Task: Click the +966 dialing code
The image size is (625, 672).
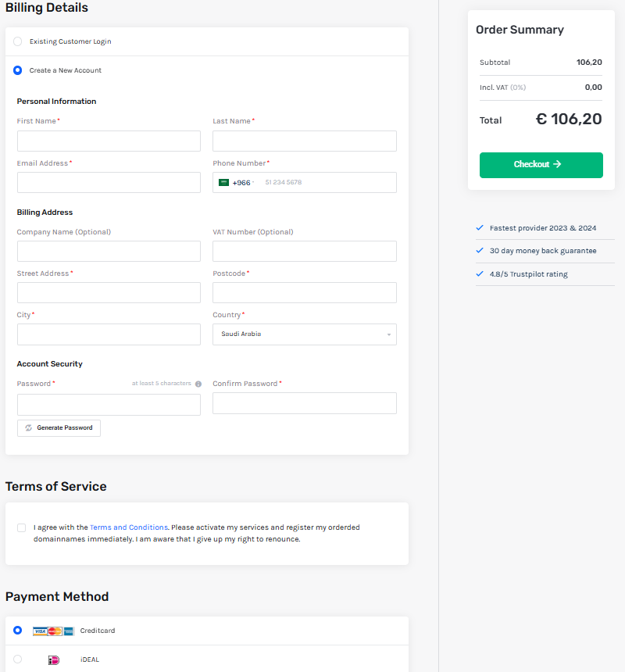Action: tap(241, 183)
